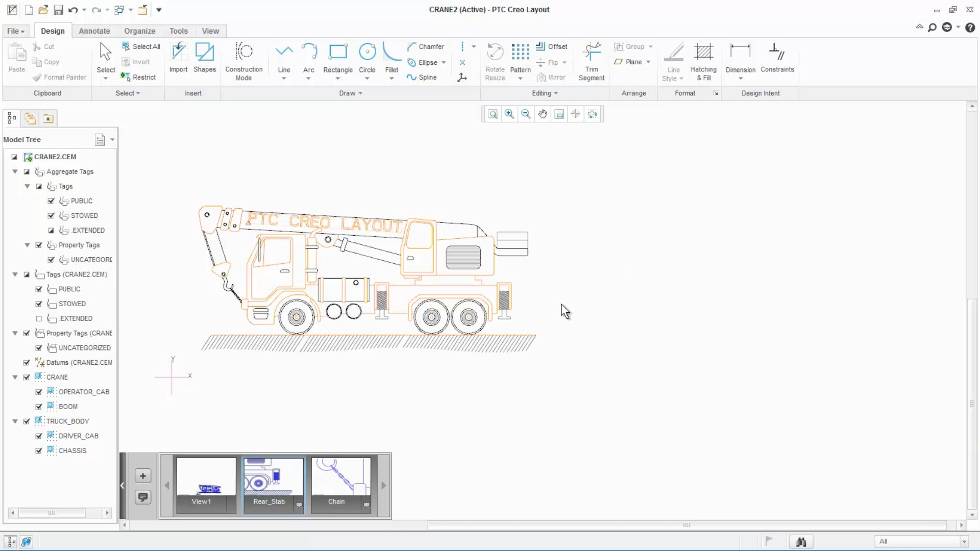
Task: Open the Import tool
Action: (x=179, y=58)
